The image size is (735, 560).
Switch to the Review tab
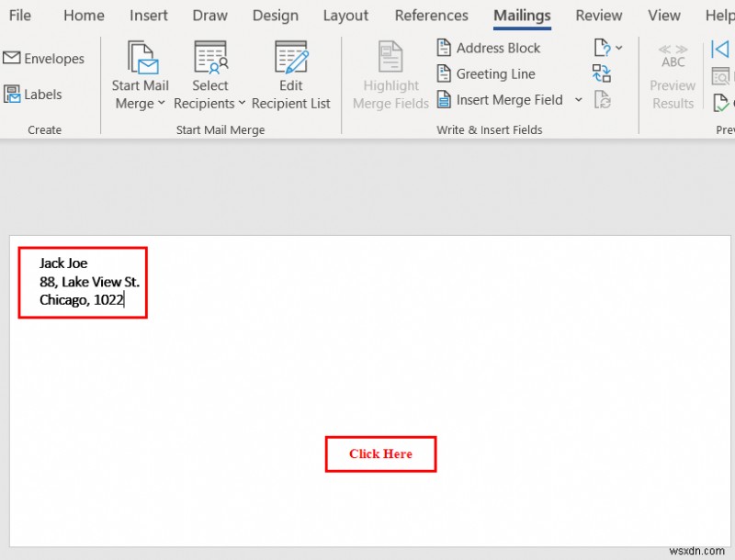point(598,16)
